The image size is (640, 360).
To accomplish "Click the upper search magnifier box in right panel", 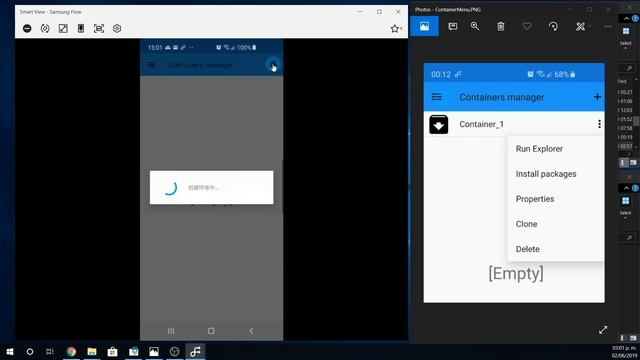I will (x=629, y=68).
